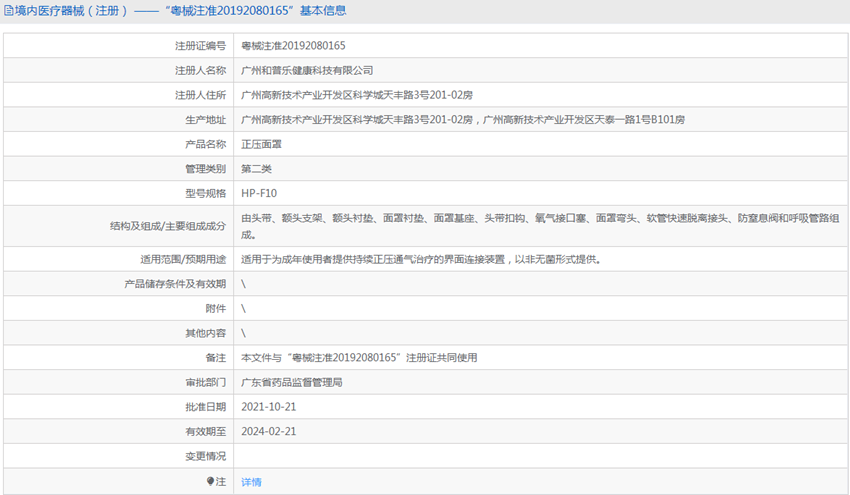This screenshot has width=850, height=495.
Task: Click the 注 label in the last row
Action: (221, 481)
